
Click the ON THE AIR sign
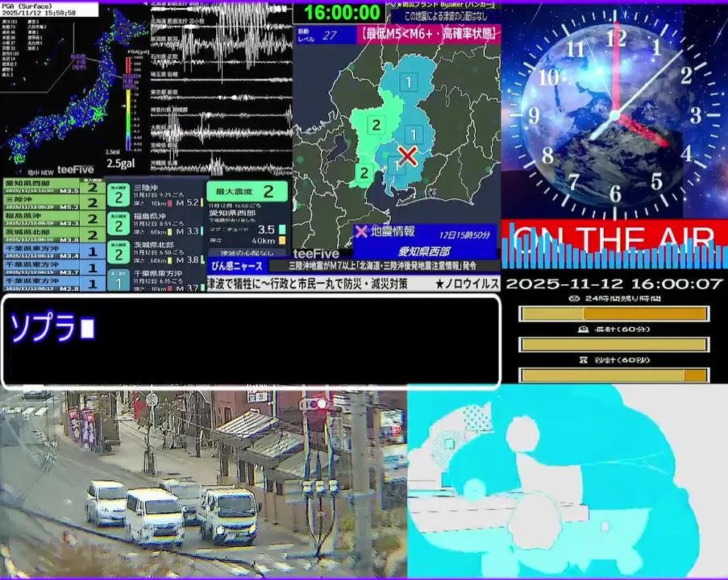[x=614, y=245]
